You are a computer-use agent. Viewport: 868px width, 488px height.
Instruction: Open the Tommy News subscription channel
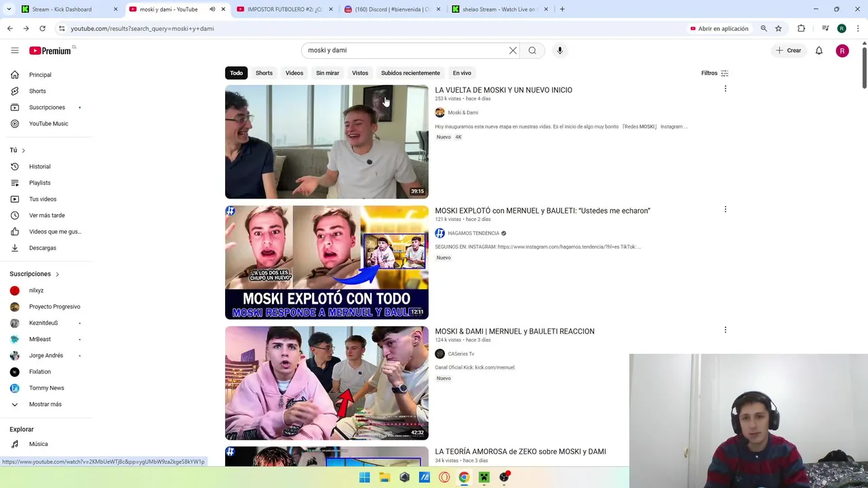(x=46, y=388)
